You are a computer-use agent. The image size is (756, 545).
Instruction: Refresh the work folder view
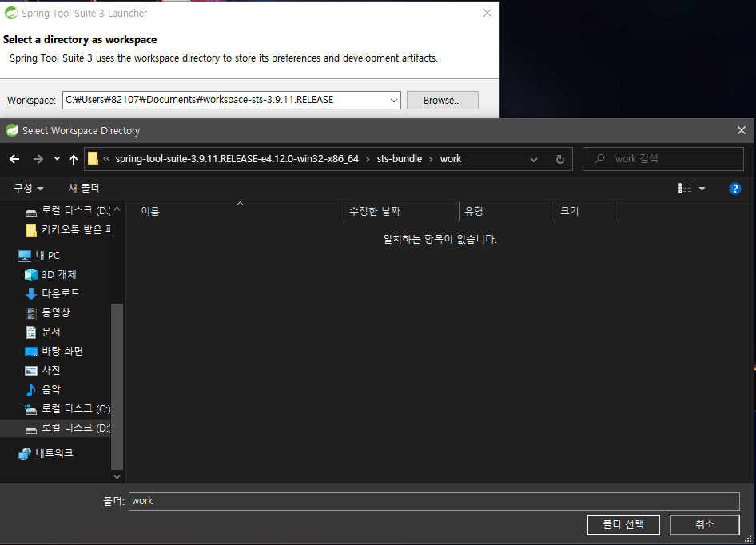click(x=559, y=159)
